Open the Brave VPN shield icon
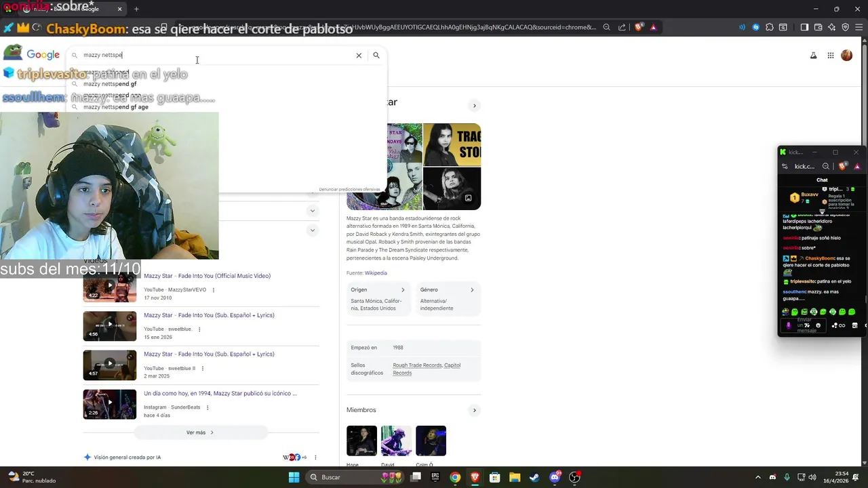This screenshot has height=488, width=868. tap(845, 27)
